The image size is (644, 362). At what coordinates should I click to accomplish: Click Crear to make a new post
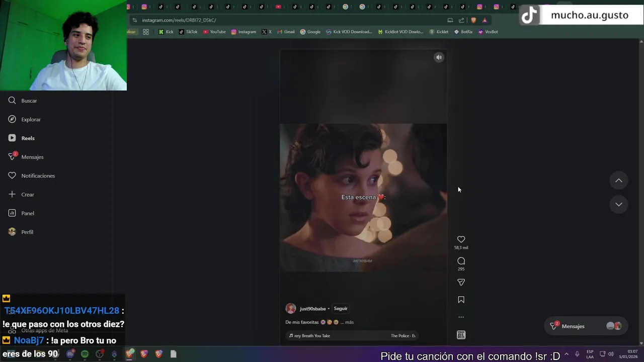point(21,194)
